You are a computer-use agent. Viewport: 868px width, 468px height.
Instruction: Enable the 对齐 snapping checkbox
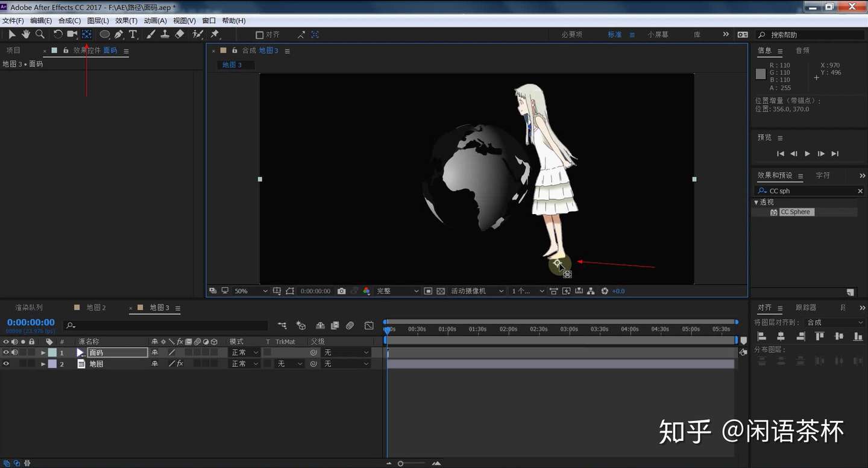[260, 35]
